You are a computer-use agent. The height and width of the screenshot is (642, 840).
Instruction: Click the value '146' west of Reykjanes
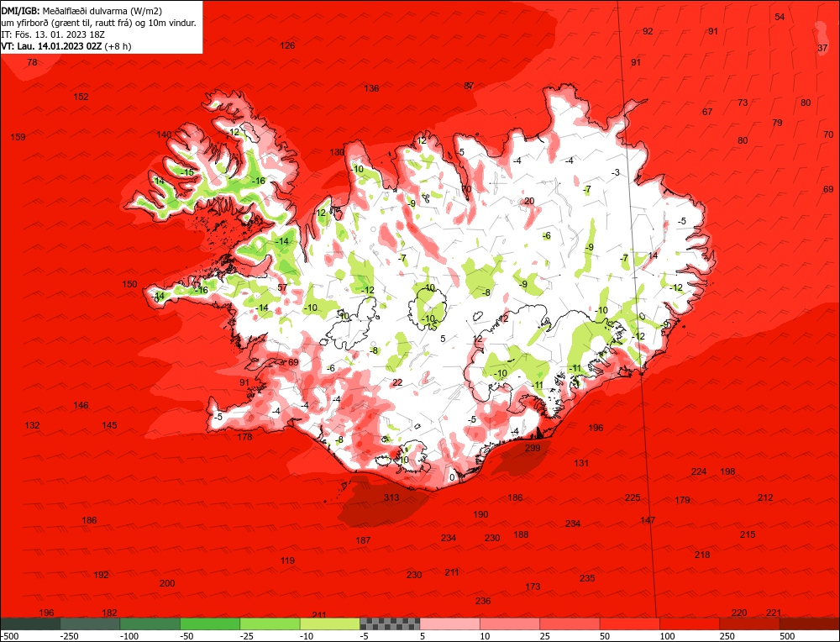click(x=81, y=406)
